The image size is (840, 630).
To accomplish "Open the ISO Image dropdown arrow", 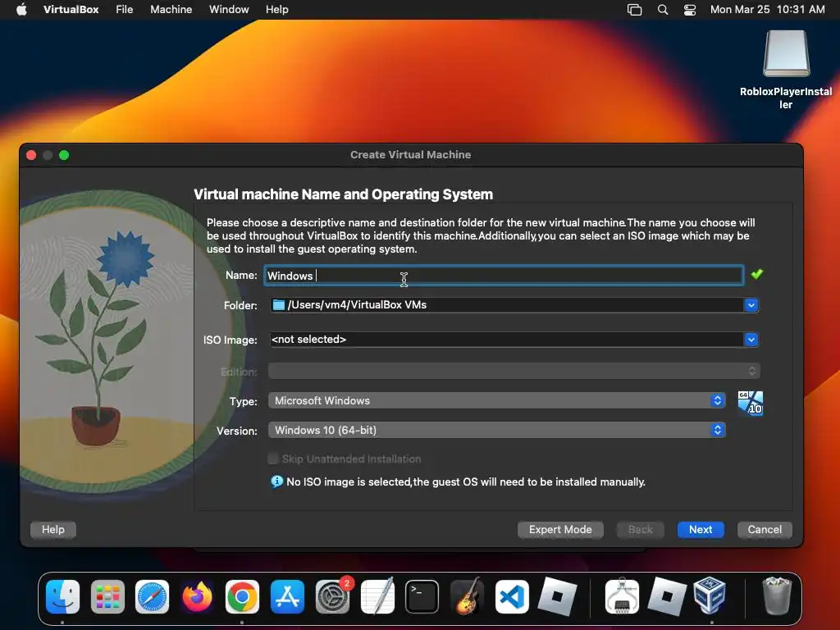I will [x=751, y=339].
